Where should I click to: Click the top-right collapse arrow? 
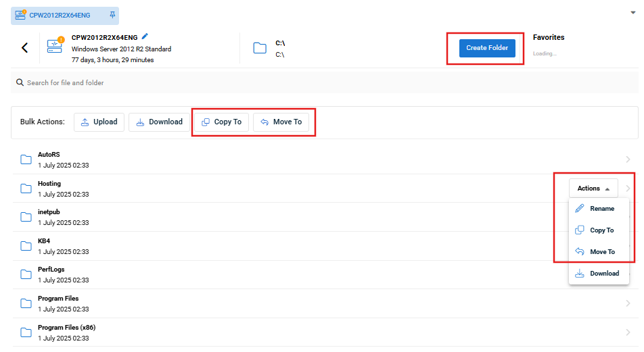click(633, 13)
